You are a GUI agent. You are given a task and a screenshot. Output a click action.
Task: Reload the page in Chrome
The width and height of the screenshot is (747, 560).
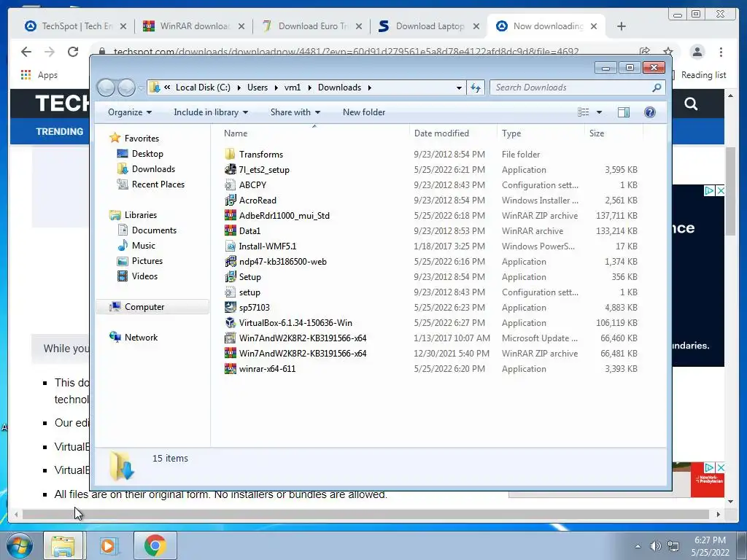point(72,52)
